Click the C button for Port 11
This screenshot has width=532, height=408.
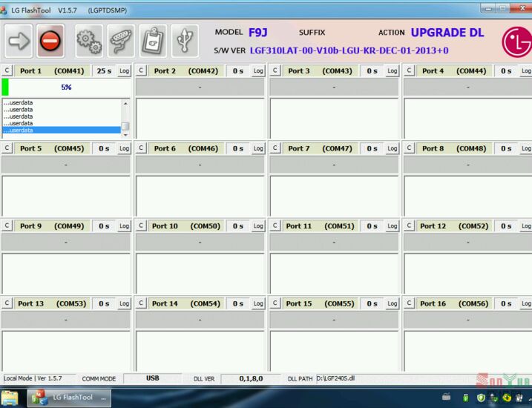pos(275,226)
